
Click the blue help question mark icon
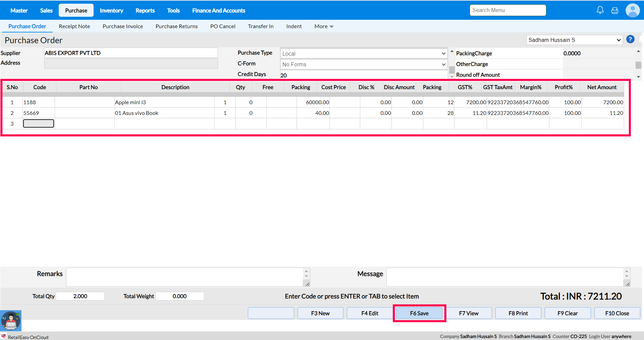pyautogui.click(x=630, y=40)
